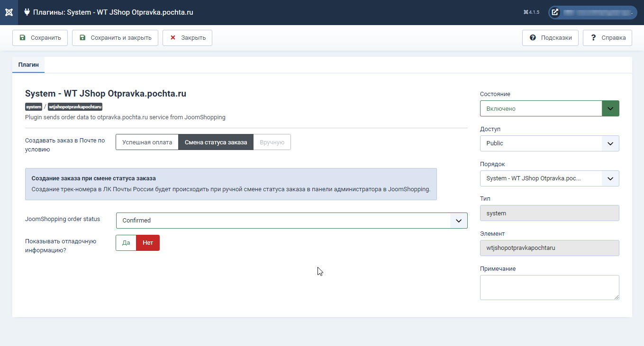Click the external link icon in header
The image size is (644, 346).
point(555,12)
